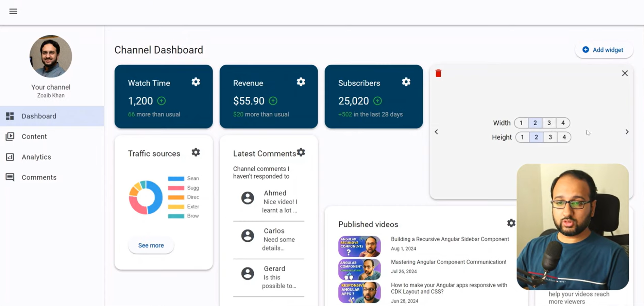Open Recursive Angular Sidebar video thumbnail

click(x=359, y=246)
